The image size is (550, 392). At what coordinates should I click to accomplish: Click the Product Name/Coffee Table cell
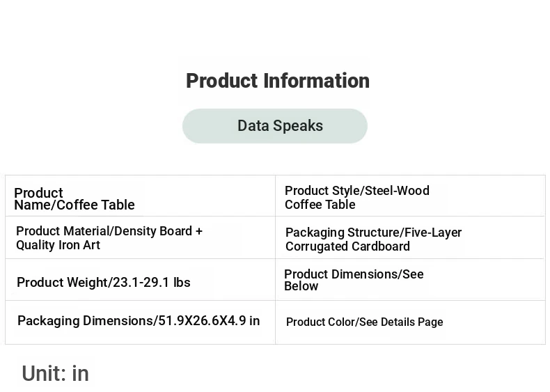pos(141,196)
